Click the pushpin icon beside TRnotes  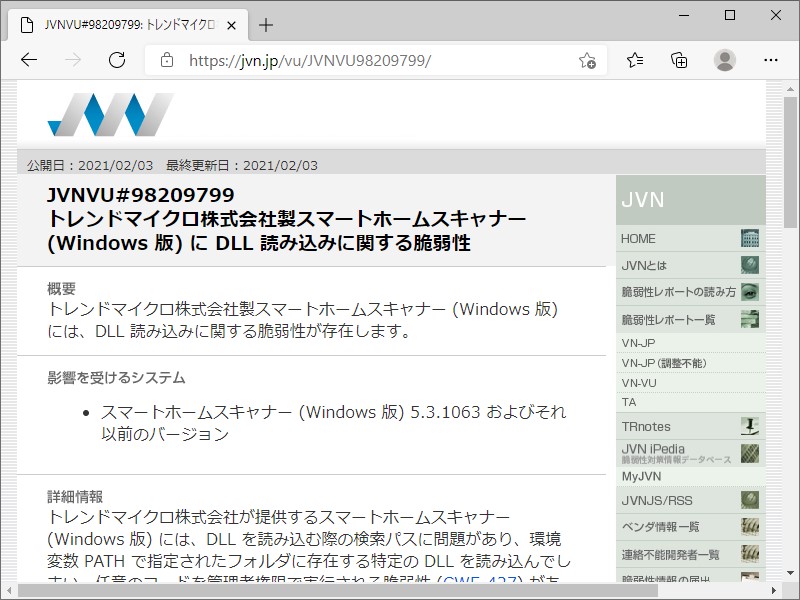tap(750, 426)
